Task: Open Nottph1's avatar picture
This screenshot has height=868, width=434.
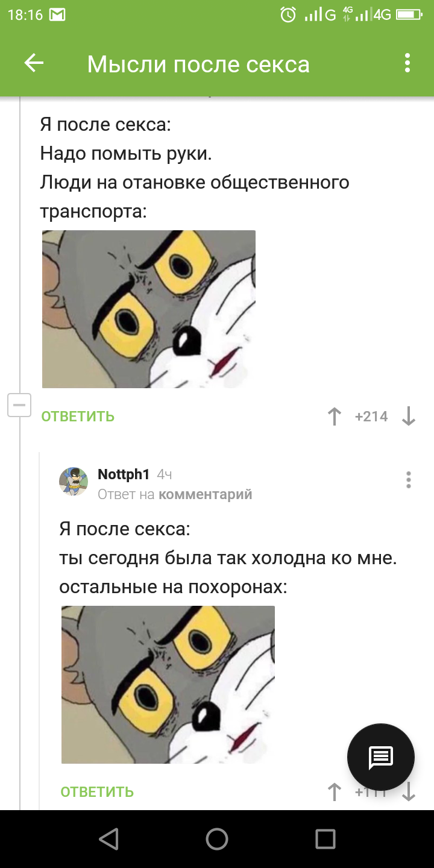Action: click(x=74, y=481)
